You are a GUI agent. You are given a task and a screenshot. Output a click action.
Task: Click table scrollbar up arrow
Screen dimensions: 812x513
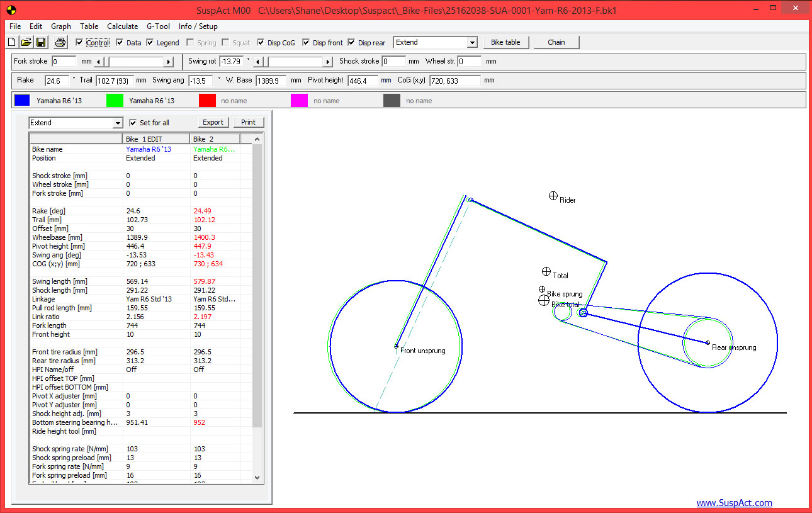click(x=257, y=139)
